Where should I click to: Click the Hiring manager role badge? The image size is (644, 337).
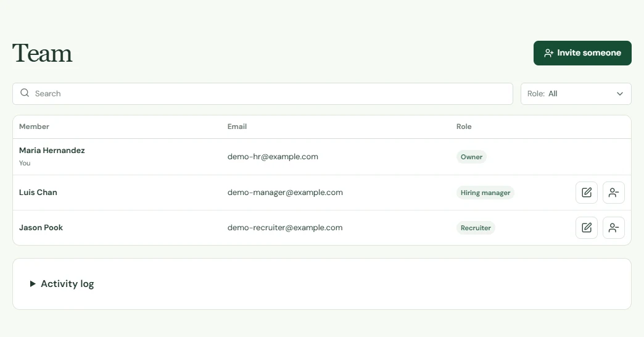click(x=485, y=193)
